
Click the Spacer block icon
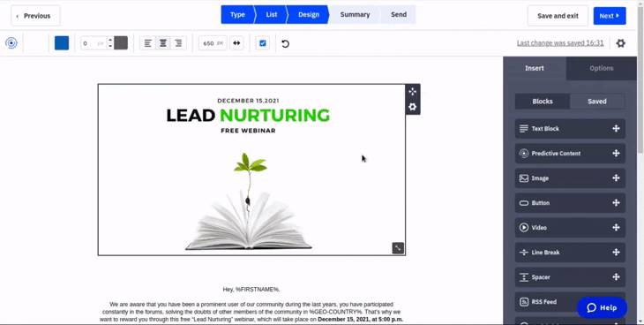(x=524, y=276)
